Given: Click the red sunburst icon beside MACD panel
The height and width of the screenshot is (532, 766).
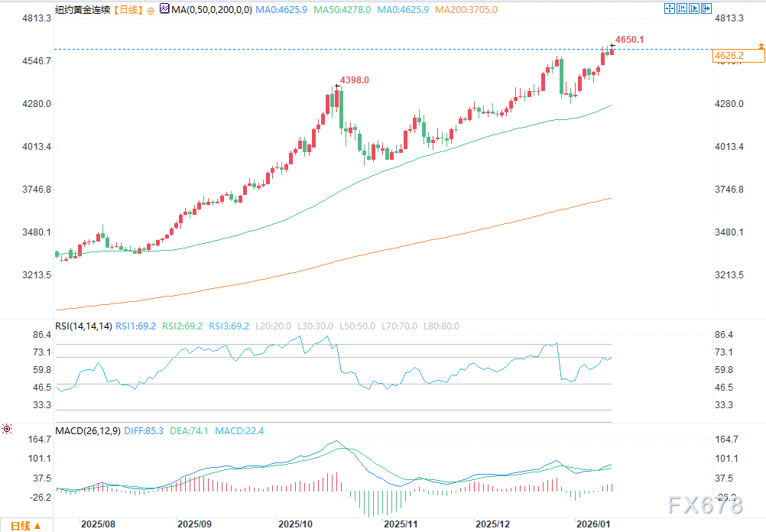Looking at the screenshot, I should tap(7, 429).
